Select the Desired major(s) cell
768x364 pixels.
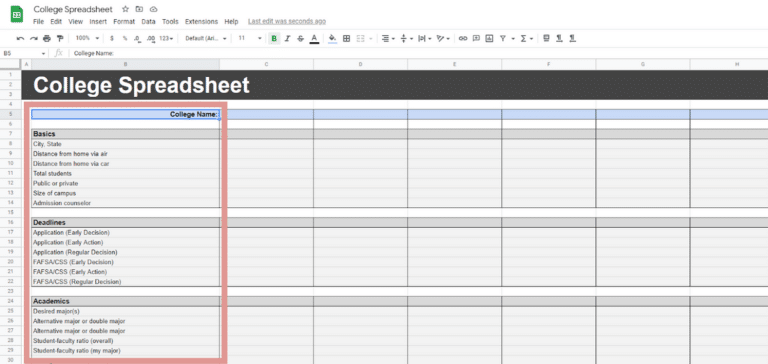point(125,311)
